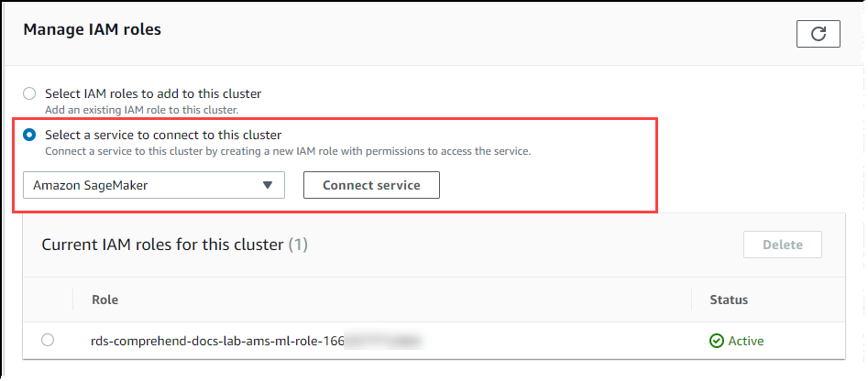Click the Manage IAM roles heading
The width and height of the screenshot is (868, 381).
coord(92,29)
